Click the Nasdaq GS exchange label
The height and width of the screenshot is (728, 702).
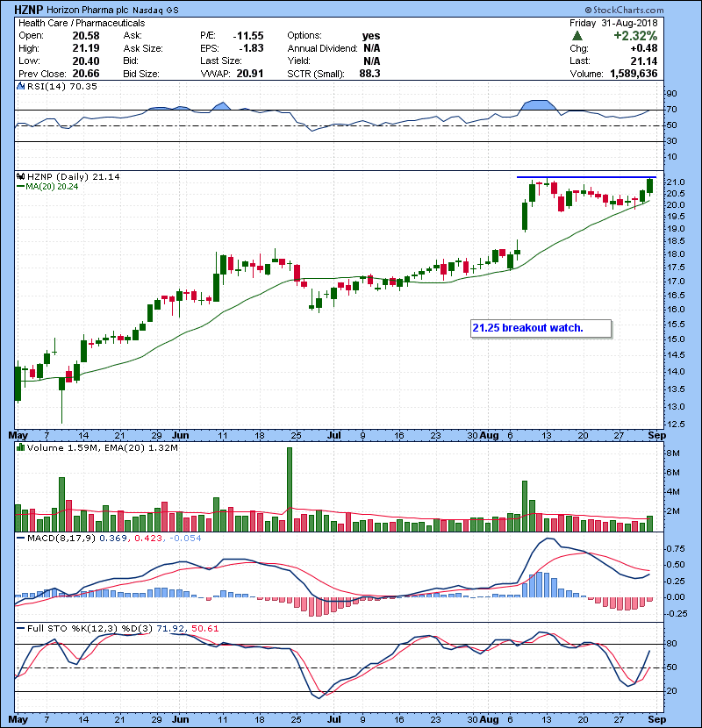pyautogui.click(x=155, y=11)
